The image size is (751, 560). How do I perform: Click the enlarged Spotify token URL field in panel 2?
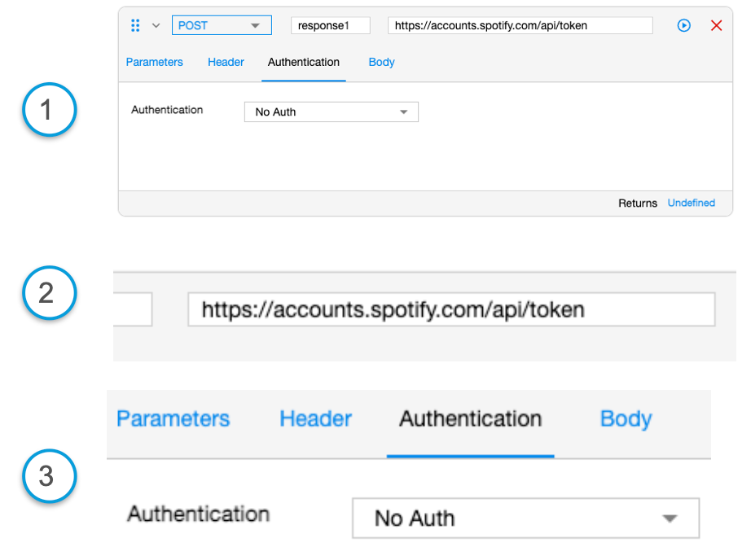point(451,309)
